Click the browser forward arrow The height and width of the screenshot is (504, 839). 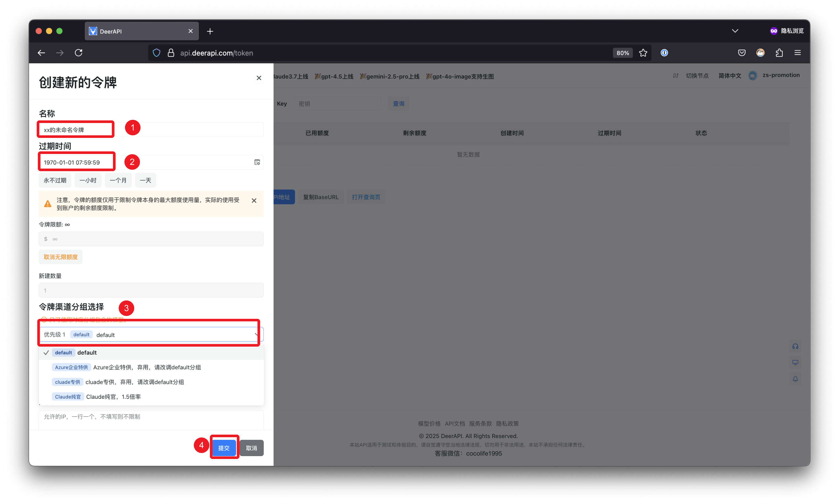pos(60,53)
